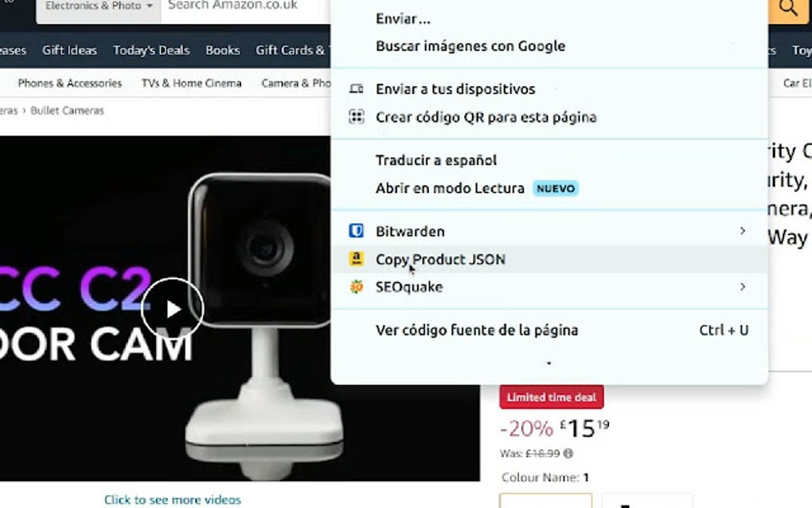Screen dimensions: 812x508
Task: Click the Bitwarden shield icon
Action: [x=357, y=230]
